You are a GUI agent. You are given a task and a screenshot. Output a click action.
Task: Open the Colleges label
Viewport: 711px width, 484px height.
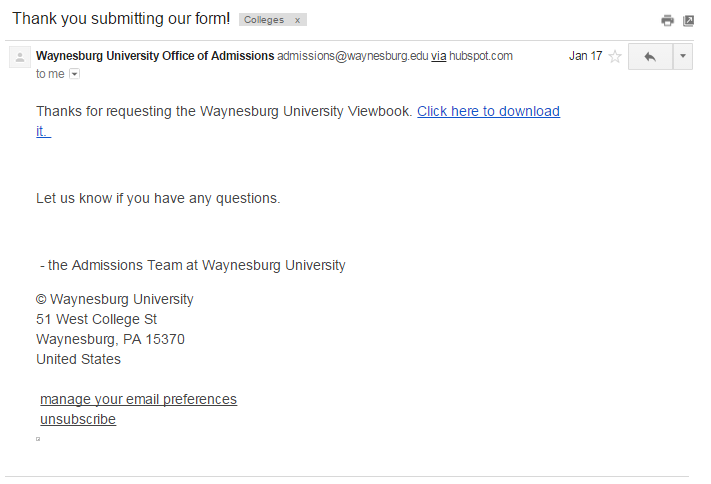click(264, 20)
